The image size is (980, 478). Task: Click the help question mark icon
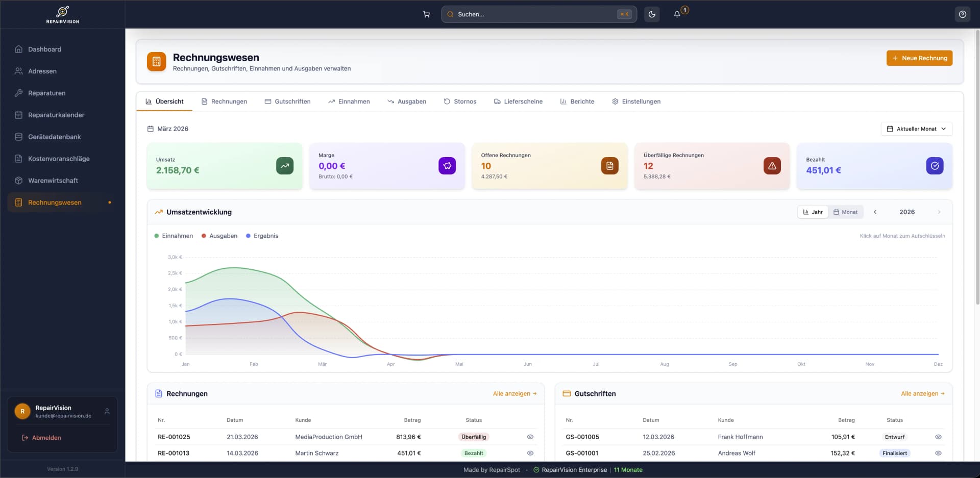tap(962, 14)
